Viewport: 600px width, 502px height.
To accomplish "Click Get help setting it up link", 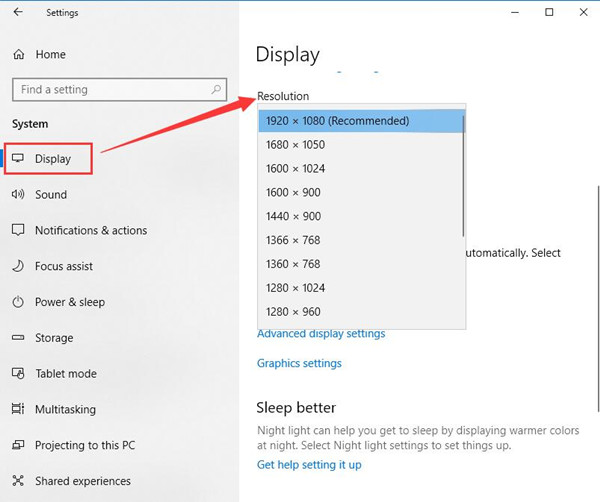I will point(309,465).
